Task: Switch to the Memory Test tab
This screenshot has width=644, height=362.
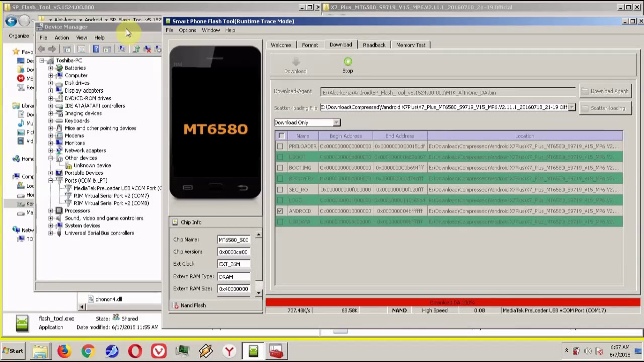Action: pos(411,45)
